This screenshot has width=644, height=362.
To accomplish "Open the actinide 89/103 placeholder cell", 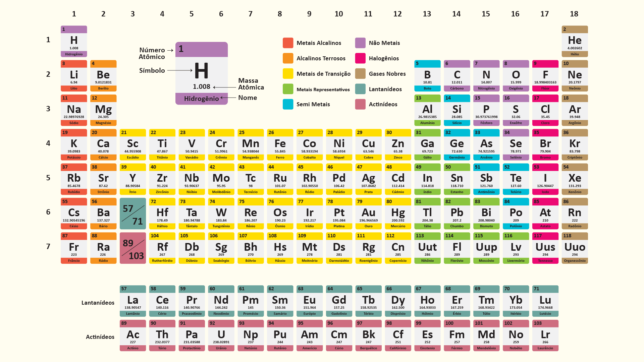I will click(133, 248).
